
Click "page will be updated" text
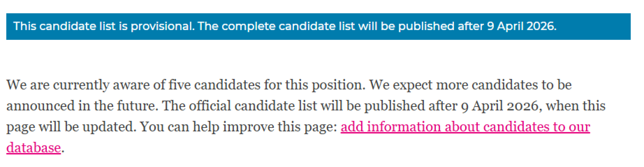[71, 127]
